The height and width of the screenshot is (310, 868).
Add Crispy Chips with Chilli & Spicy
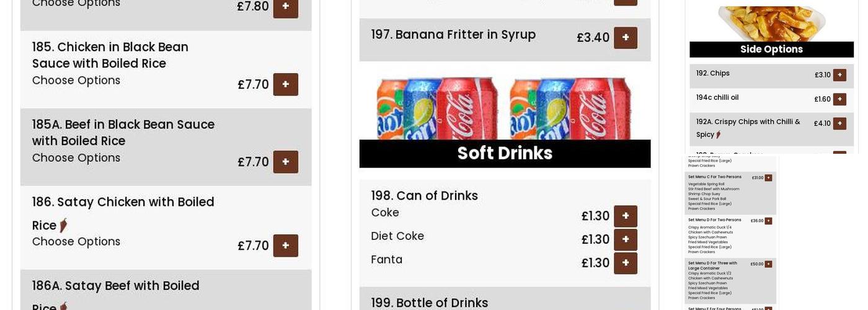[x=839, y=123]
